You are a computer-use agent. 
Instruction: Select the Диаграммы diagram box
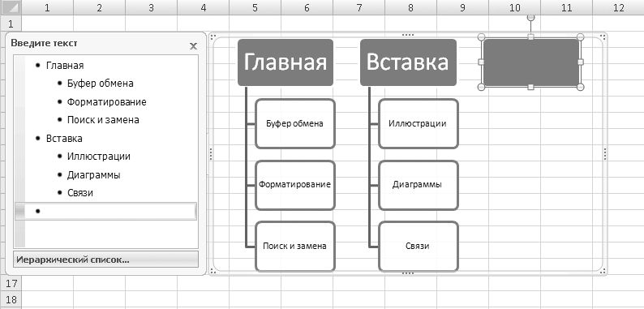click(418, 185)
